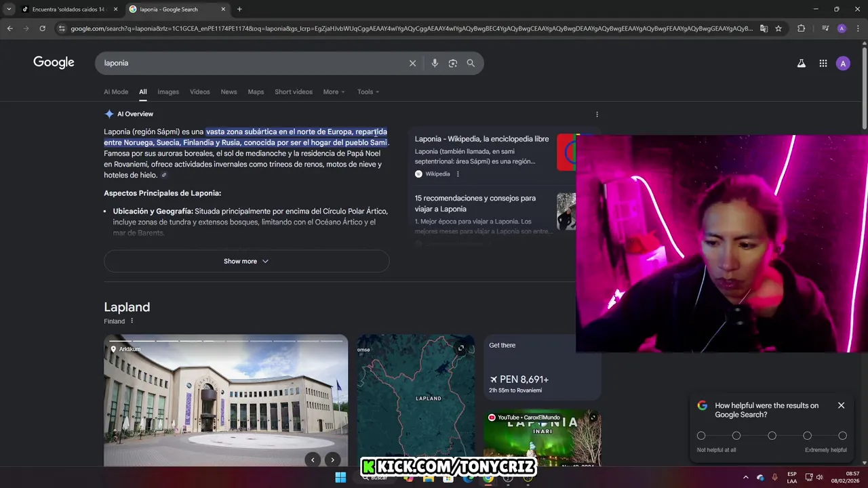Switch to AI Mode tab
Viewport: 868px width, 488px height.
click(x=116, y=91)
